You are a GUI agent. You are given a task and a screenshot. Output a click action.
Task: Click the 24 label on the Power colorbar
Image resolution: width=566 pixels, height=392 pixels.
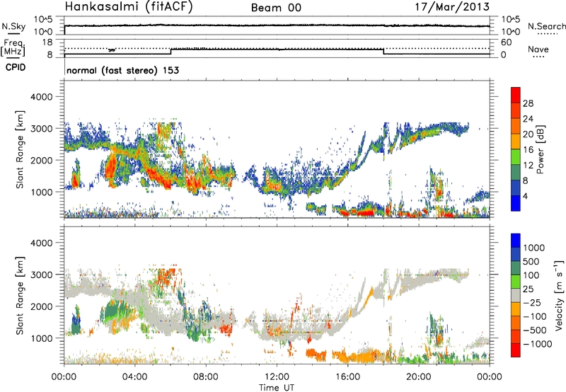coord(528,119)
